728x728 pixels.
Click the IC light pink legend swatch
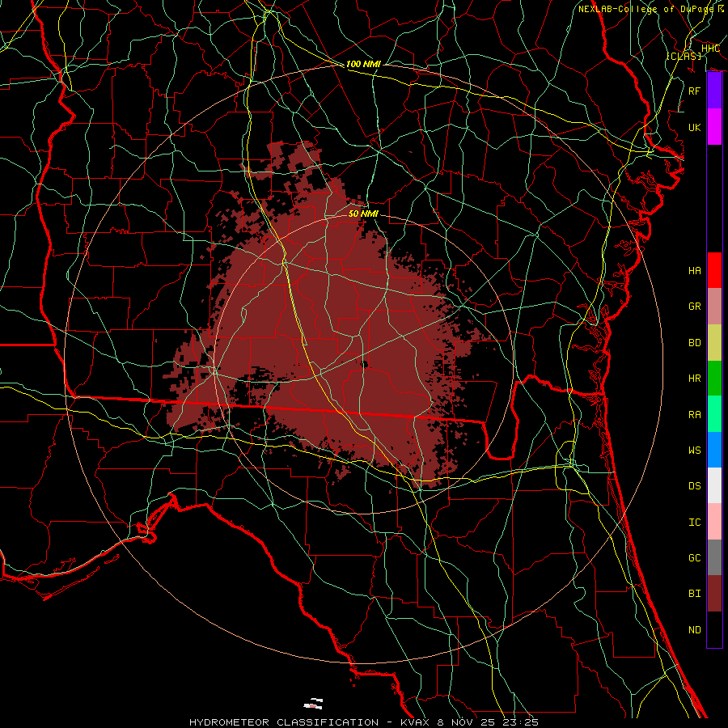(714, 522)
